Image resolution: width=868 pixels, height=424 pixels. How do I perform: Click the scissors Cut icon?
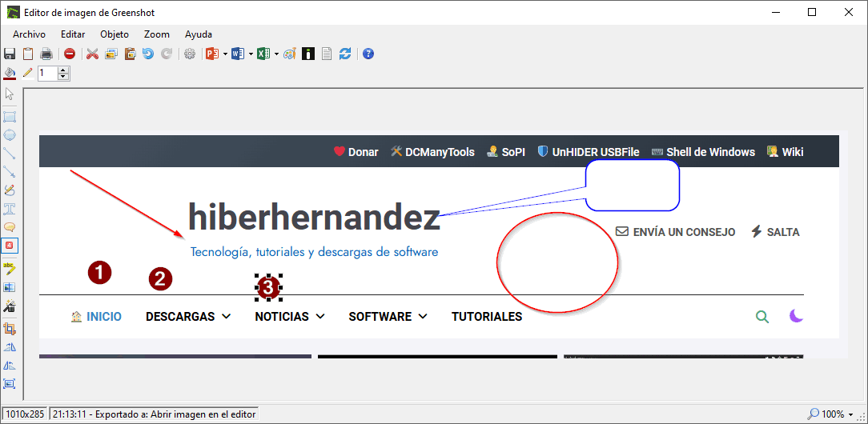coord(92,54)
